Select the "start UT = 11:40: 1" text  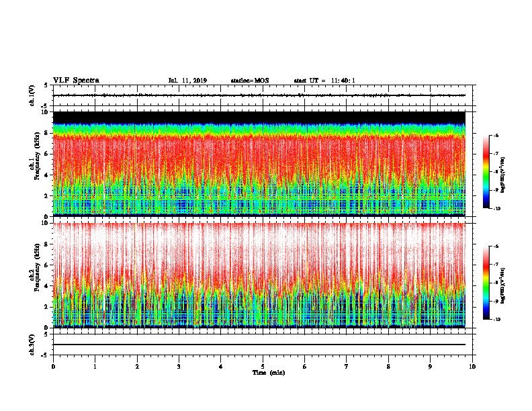pyautogui.click(x=324, y=81)
